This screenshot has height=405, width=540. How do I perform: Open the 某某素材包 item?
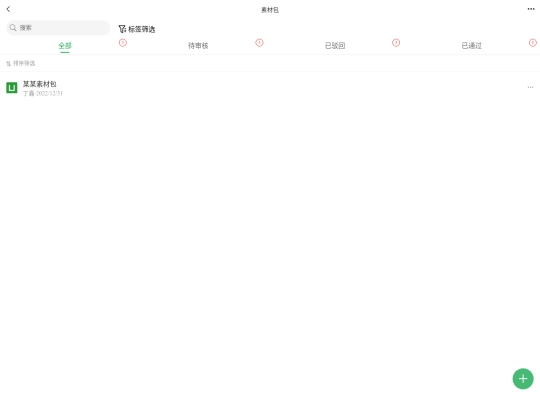point(270,88)
